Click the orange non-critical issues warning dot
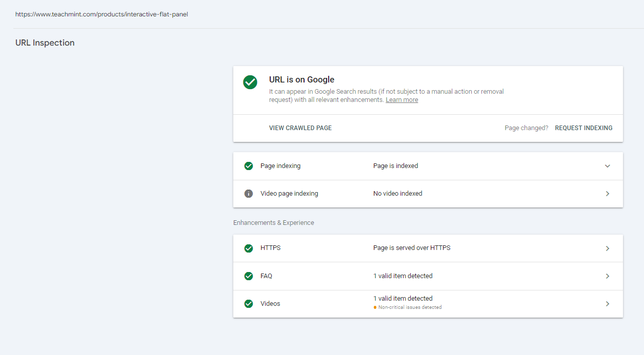Viewport: 644px width, 355px height. click(375, 307)
